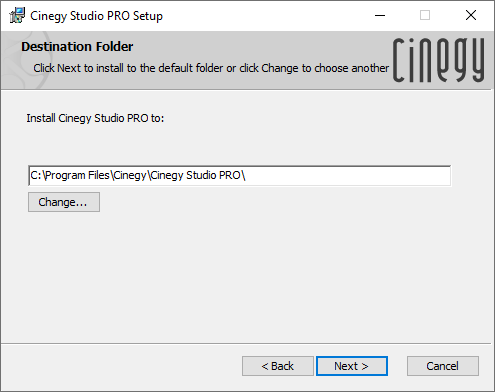Viewport: 495px width, 392px height.
Task: Click the Cinegy logo in the banner
Action: pos(438,60)
